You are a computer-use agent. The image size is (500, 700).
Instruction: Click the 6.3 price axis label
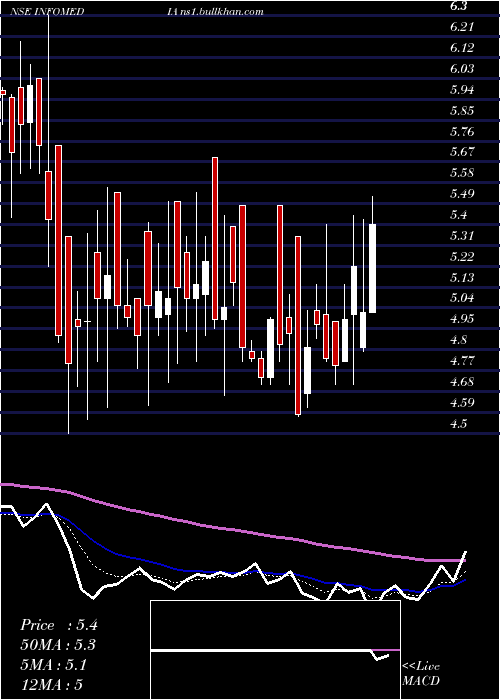click(x=461, y=6)
